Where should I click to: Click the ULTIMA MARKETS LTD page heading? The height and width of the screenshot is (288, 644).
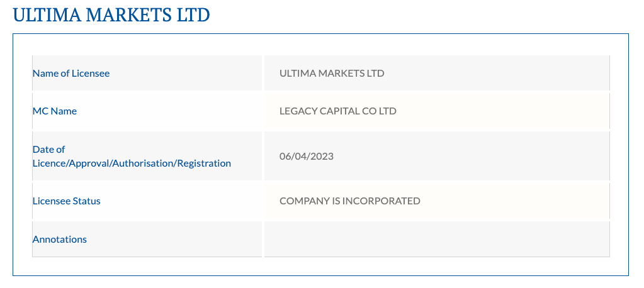tap(111, 15)
